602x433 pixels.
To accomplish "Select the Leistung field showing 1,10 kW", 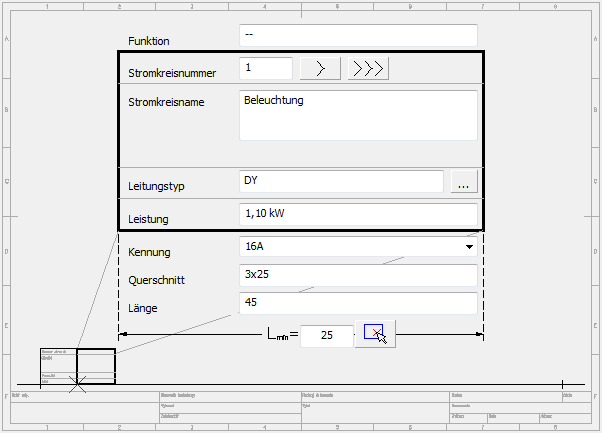I will tap(358, 214).
